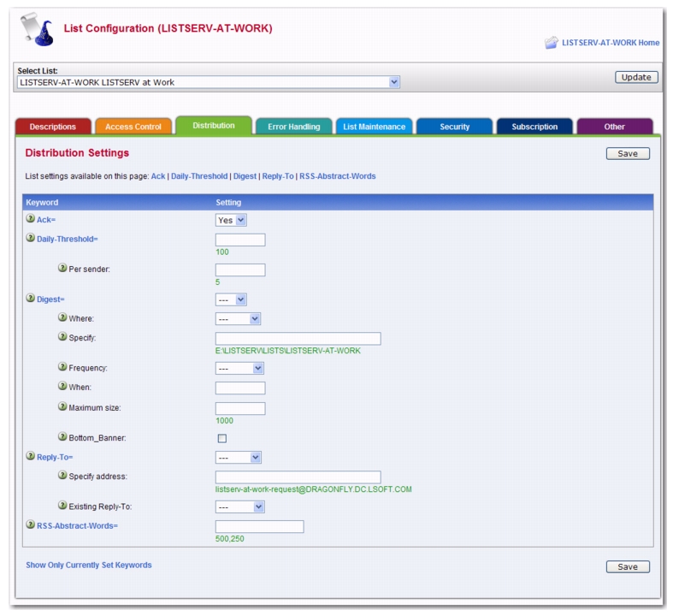Focus the Digest Specify path field
Viewport: 673px width, 616px height.
[298, 339]
